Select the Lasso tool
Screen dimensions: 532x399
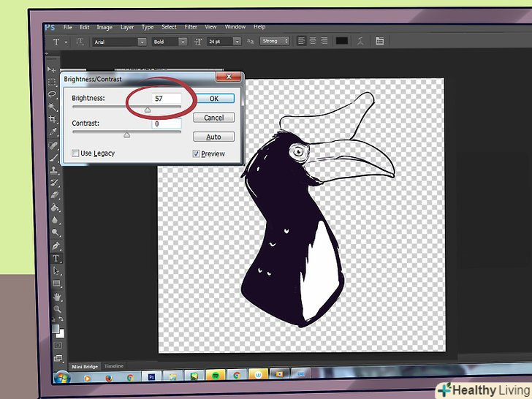tap(53, 94)
